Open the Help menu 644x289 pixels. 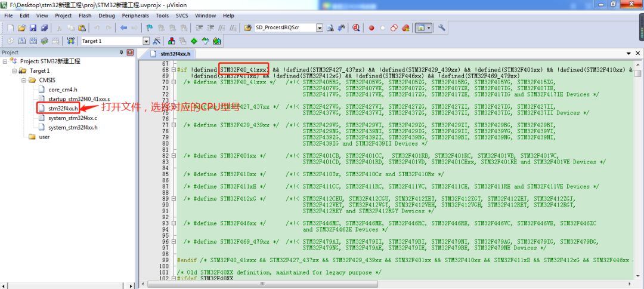(x=228, y=16)
